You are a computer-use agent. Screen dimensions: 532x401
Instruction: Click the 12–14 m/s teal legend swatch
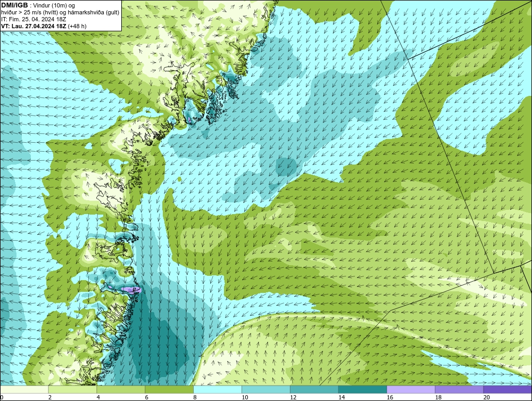pos(314,389)
